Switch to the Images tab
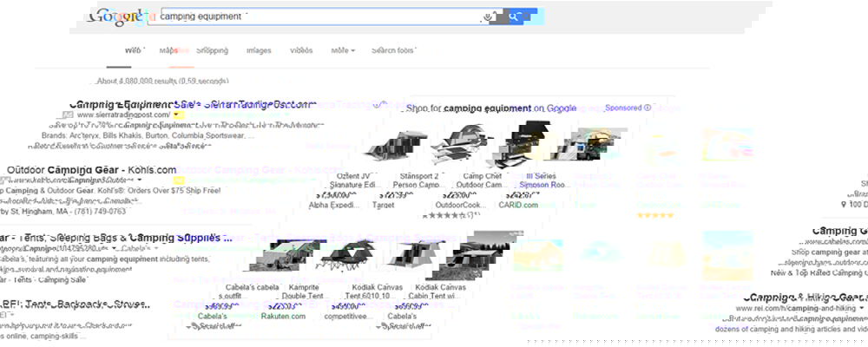This screenshot has width=868, height=347. click(x=259, y=50)
